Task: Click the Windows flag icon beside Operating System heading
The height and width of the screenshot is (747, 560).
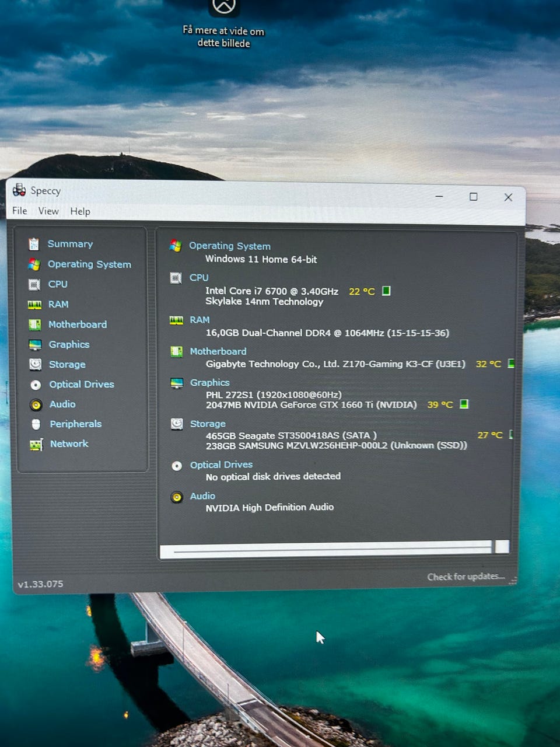Action: [175, 246]
